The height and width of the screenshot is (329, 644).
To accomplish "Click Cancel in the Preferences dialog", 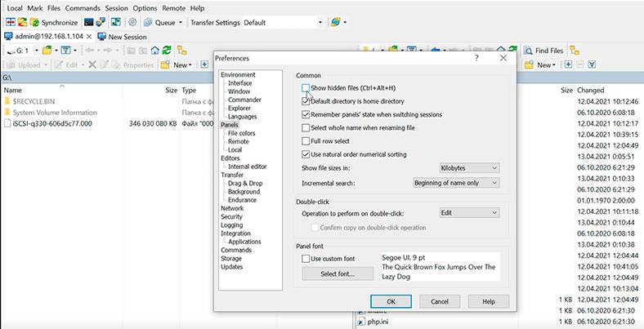I will point(440,301).
